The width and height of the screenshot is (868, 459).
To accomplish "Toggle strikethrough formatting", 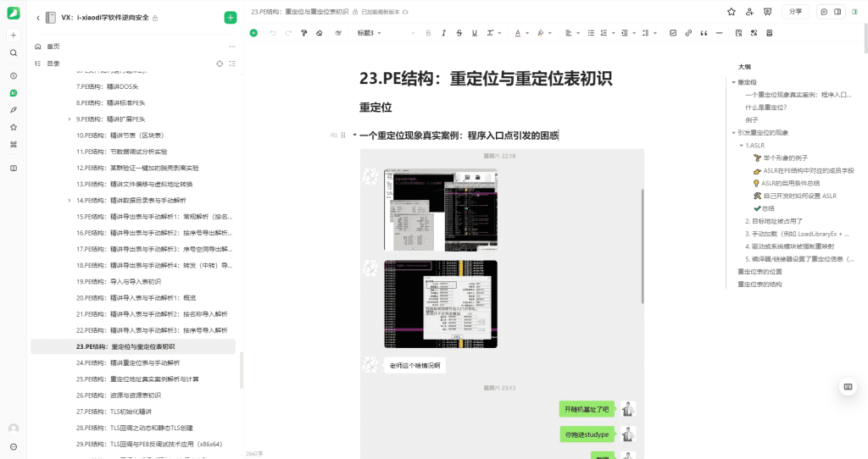I will pyautogui.click(x=459, y=33).
